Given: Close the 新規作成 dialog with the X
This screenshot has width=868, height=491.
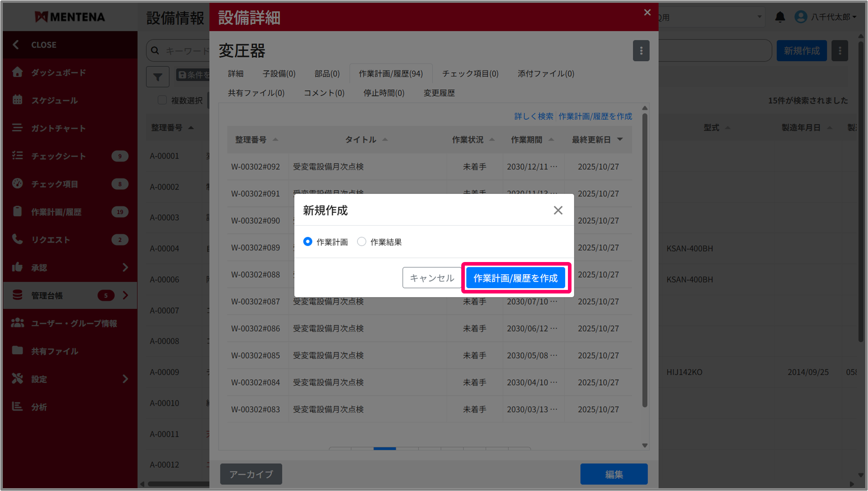Looking at the screenshot, I should (558, 210).
